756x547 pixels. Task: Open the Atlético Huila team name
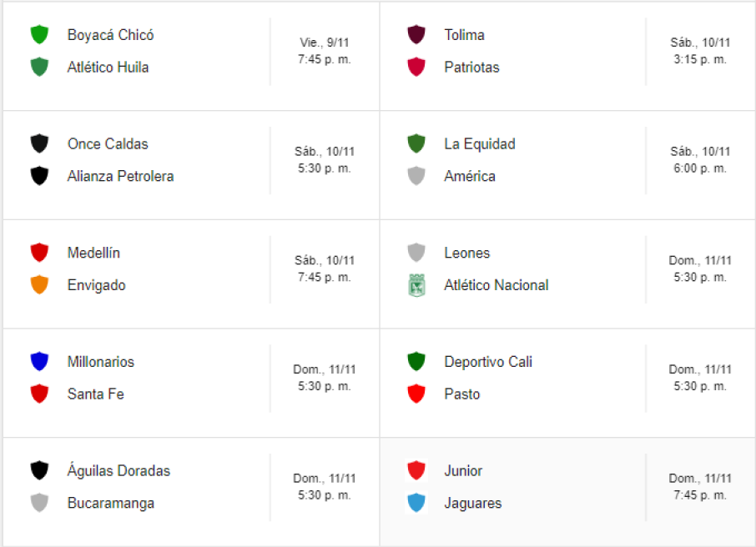108,68
